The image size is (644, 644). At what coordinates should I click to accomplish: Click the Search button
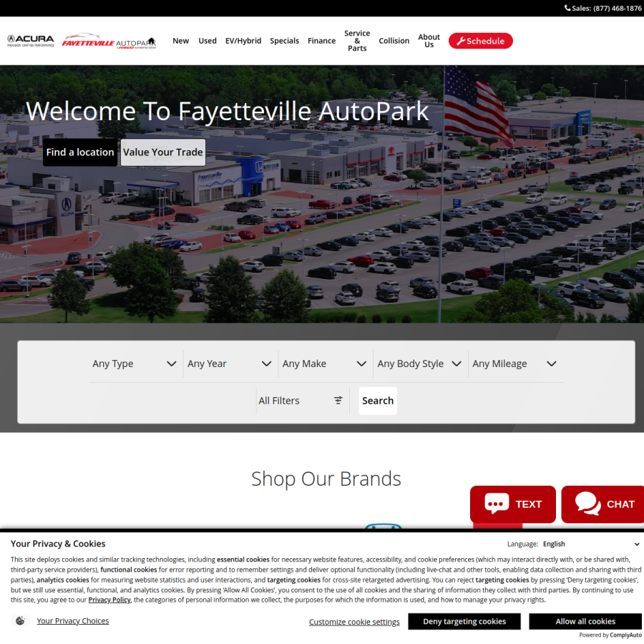click(x=378, y=401)
